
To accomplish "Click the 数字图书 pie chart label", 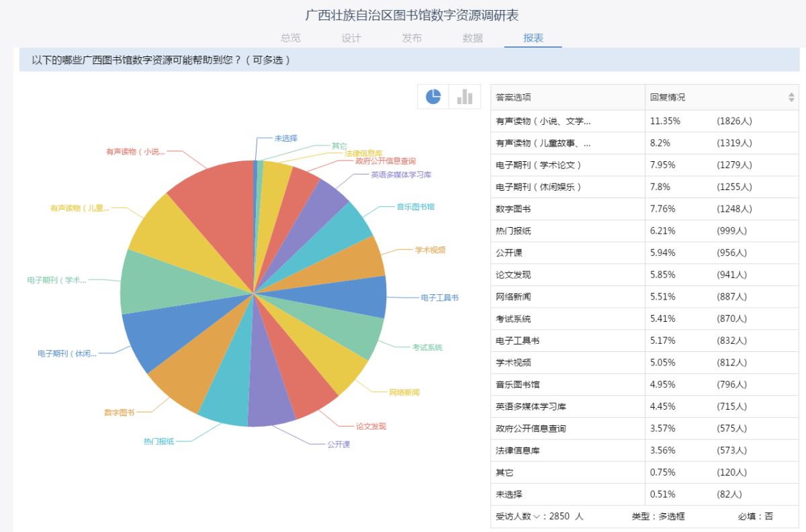I will [x=119, y=412].
